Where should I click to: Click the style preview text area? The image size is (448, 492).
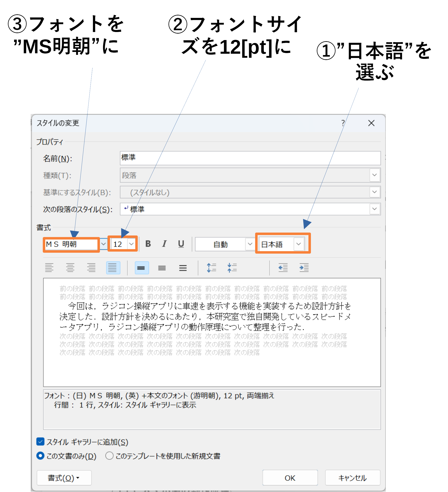[x=212, y=332]
